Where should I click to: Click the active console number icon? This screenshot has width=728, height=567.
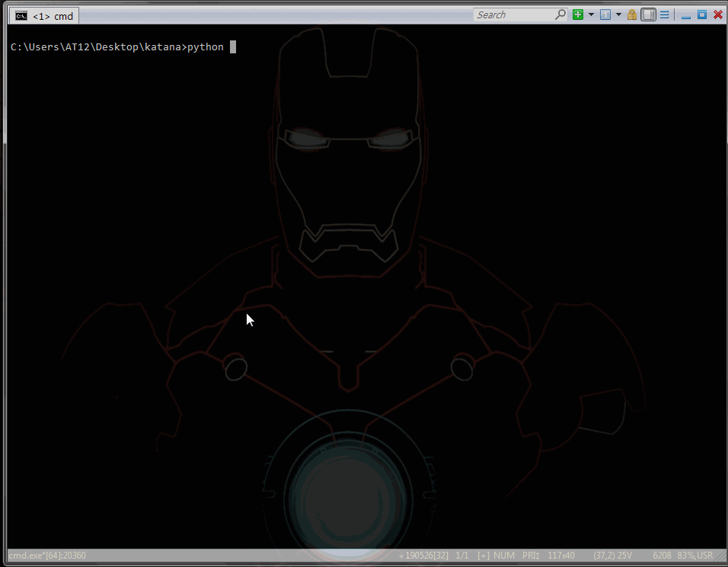pyautogui.click(x=605, y=15)
